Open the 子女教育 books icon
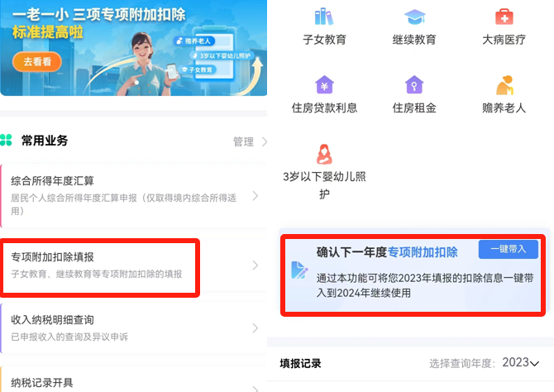 pyautogui.click(x=324, y=17)
